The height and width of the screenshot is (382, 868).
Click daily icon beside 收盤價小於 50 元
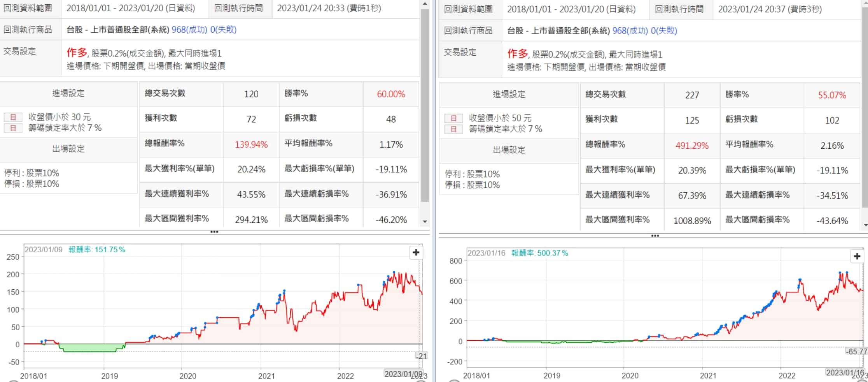coord(453,118)
